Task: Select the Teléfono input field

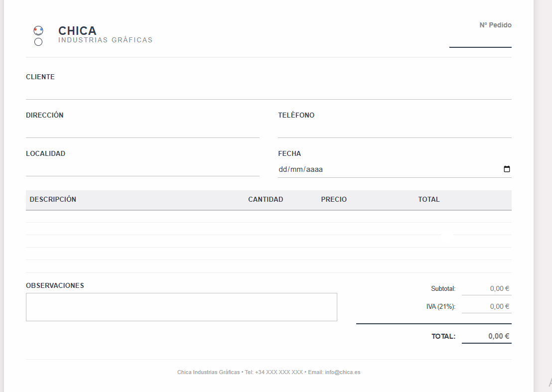Action: pyautogui.click(x=395, y=130)
